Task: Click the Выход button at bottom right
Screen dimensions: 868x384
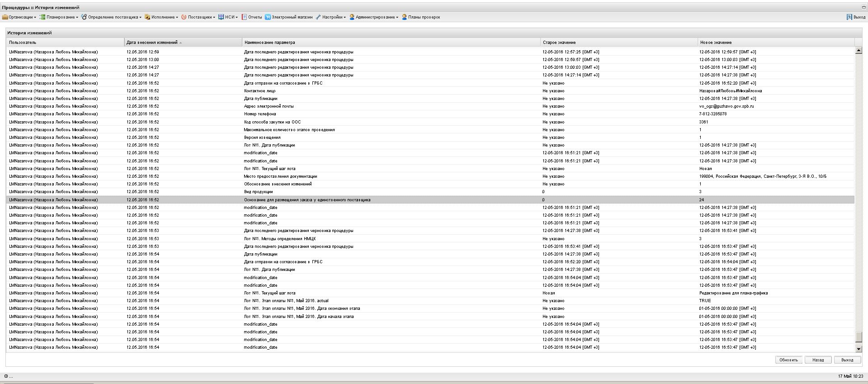Action: (x=847, y=360)
